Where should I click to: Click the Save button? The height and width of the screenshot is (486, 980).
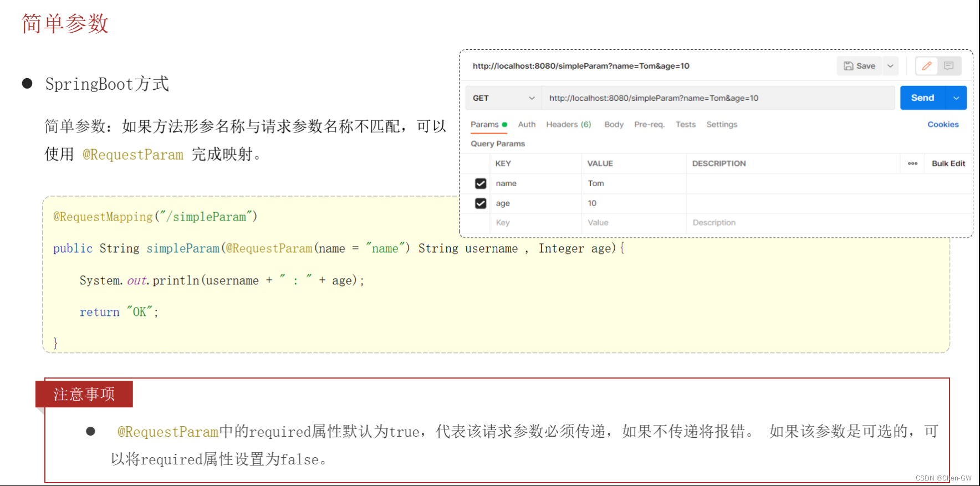click(x=860, y=66)
